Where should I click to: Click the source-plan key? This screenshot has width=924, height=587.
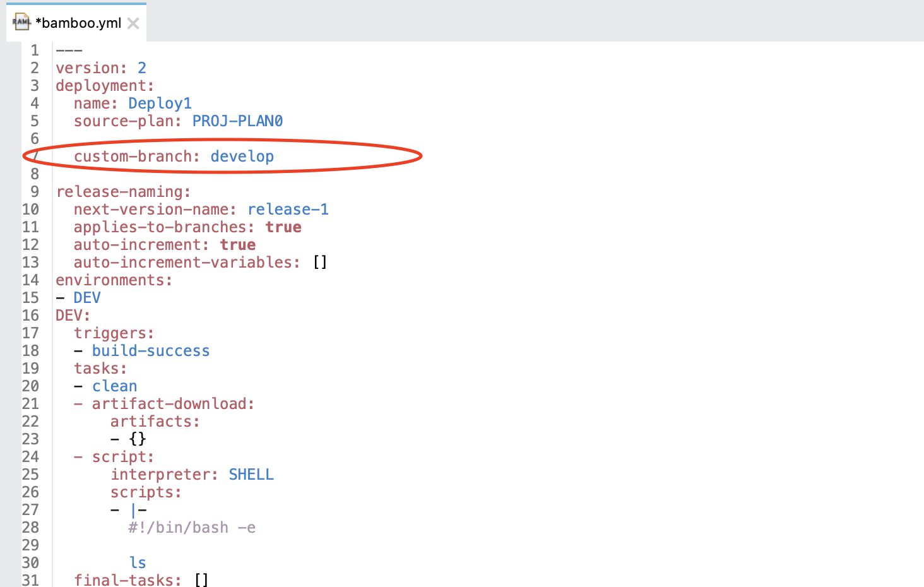(128, 121)
